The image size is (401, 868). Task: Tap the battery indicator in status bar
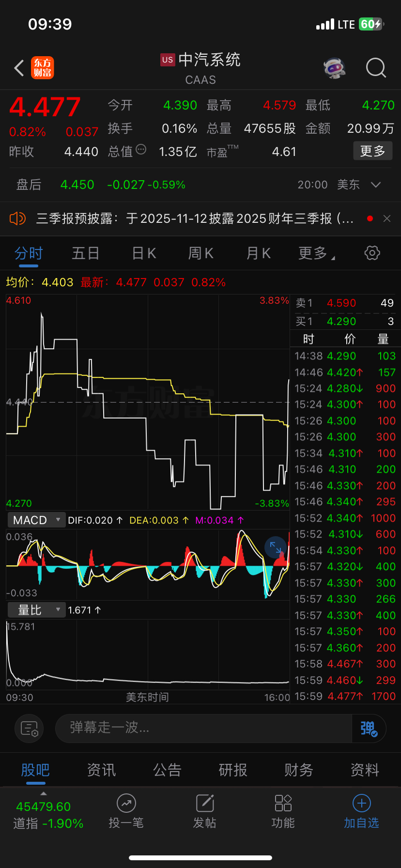pyautogui.click(x=371, y=24)
